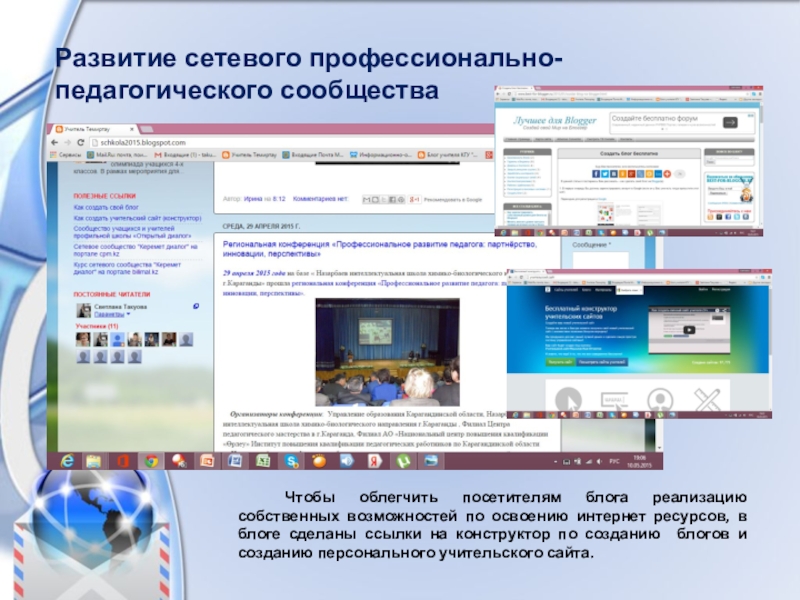
Task: Open Excel from the taskbar
Action: pyautogui.click(x=263, y=461)
